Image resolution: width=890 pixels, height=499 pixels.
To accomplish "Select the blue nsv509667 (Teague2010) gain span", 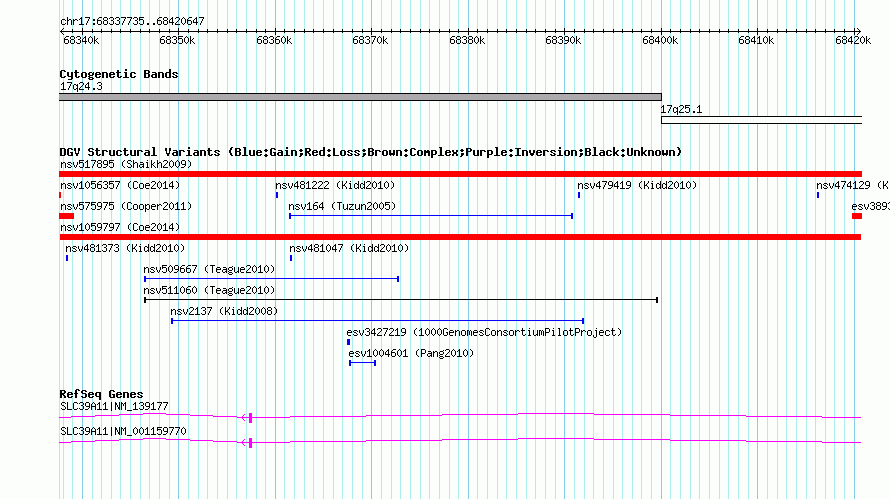I will point(271,279).
